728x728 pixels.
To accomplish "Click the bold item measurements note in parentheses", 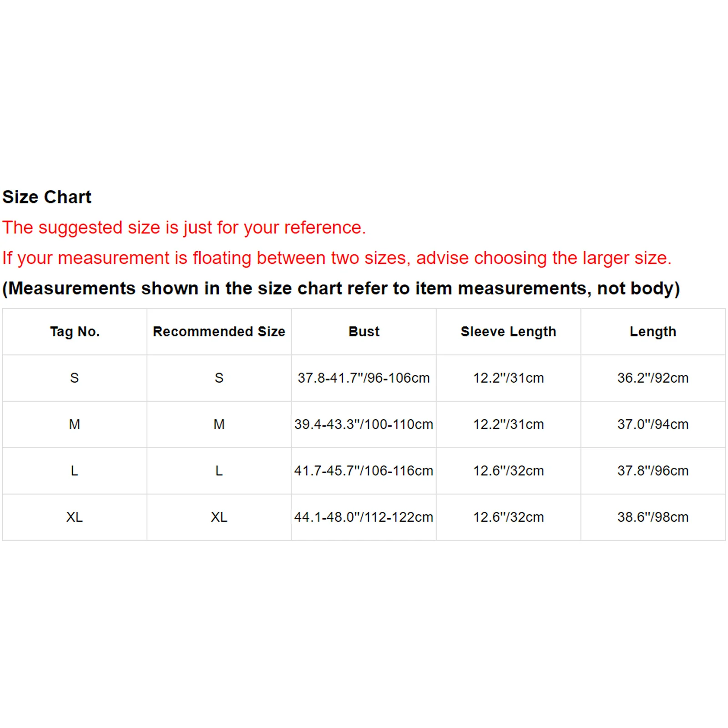I will pyautogui.click(x=341, y=288).
